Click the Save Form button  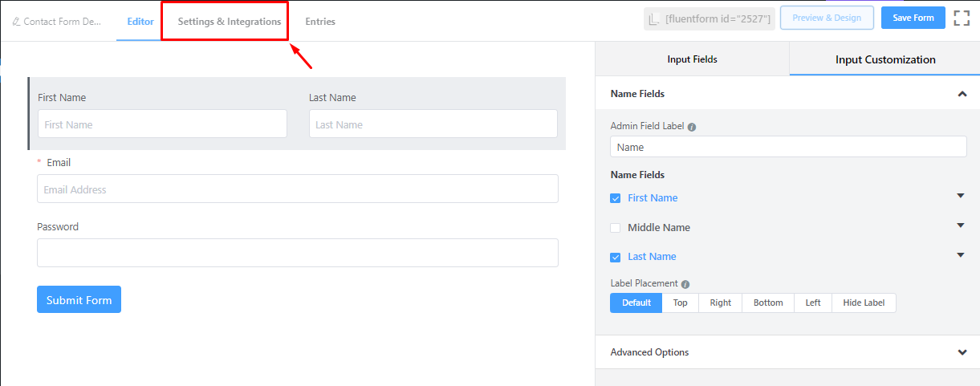point(913,18)
